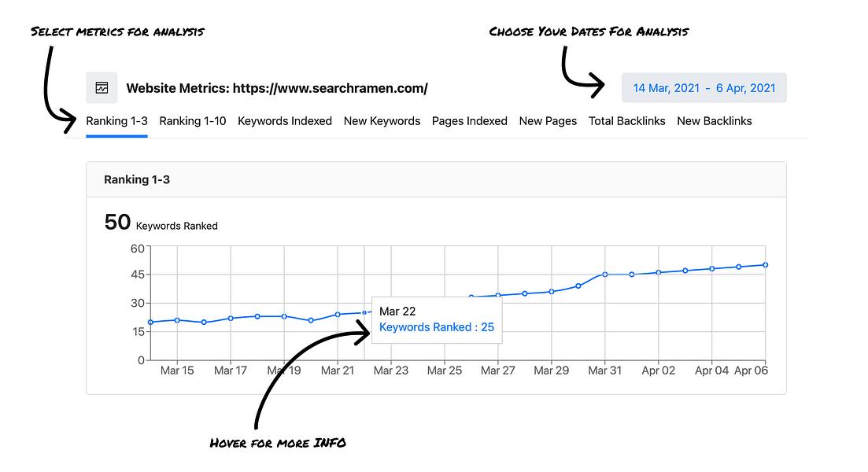The width and height of the screenshot is (868, 472).
Task: View the Pages Indexed tab
Action: (470, 121)
